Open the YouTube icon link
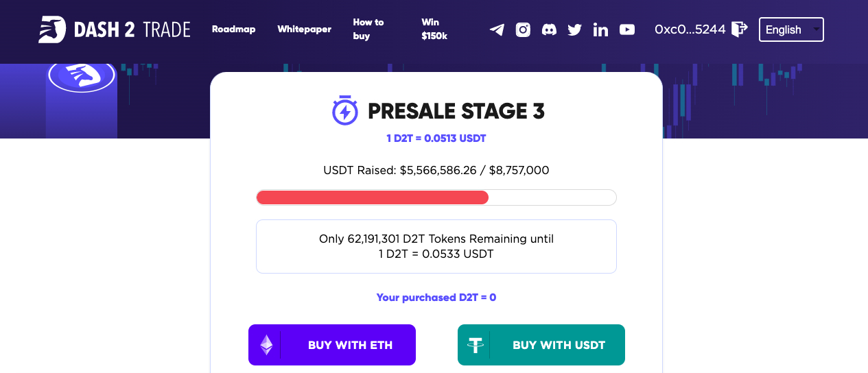The image size is (868, 373). pyautogui.click(x=627, y=29)
